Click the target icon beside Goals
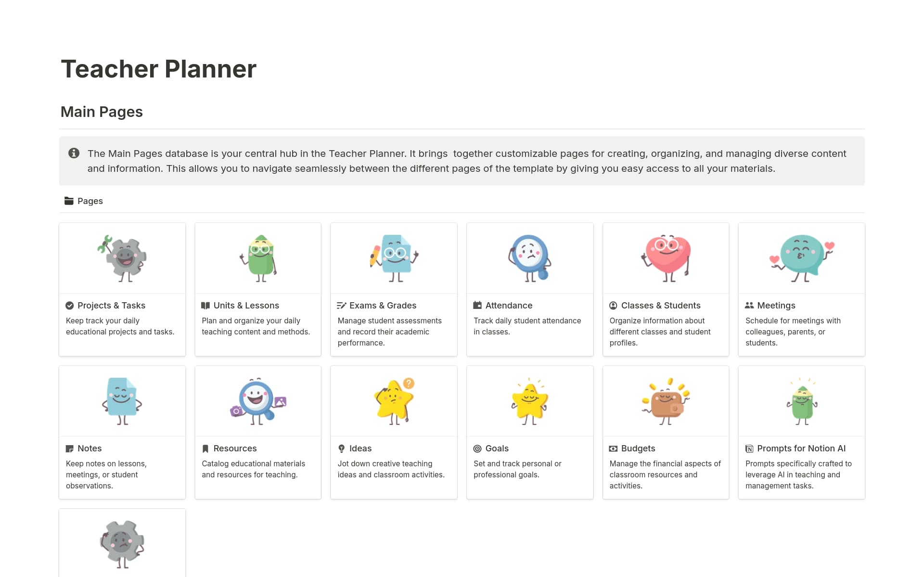924x577 pixels. (x=477, y=449)
